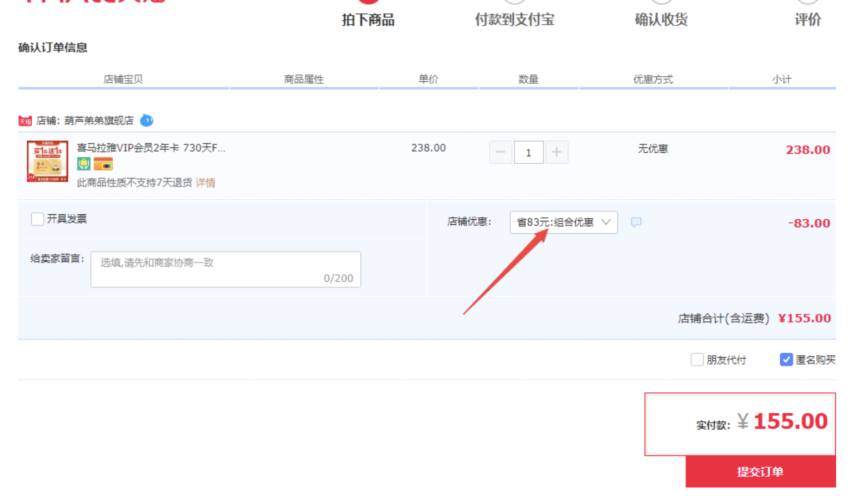Increase quantity with the plus button
The width and height of the screenshot is (868, 499).
point(557,152)
